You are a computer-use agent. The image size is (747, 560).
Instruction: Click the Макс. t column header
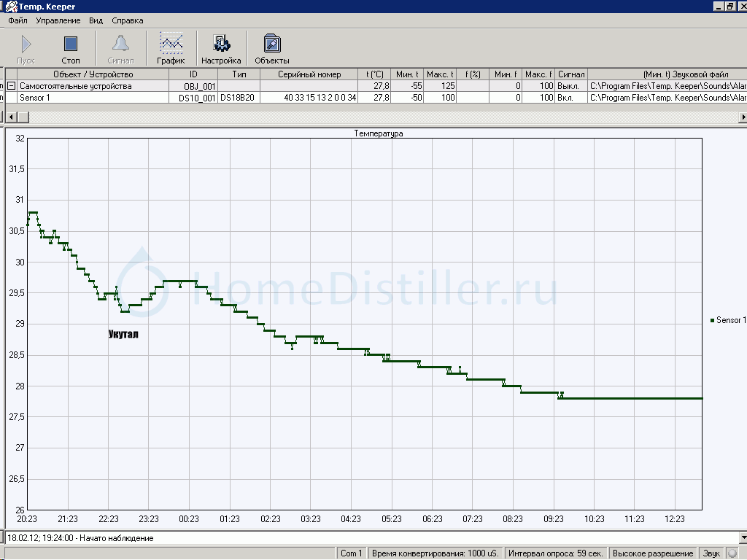coord(440,74)
